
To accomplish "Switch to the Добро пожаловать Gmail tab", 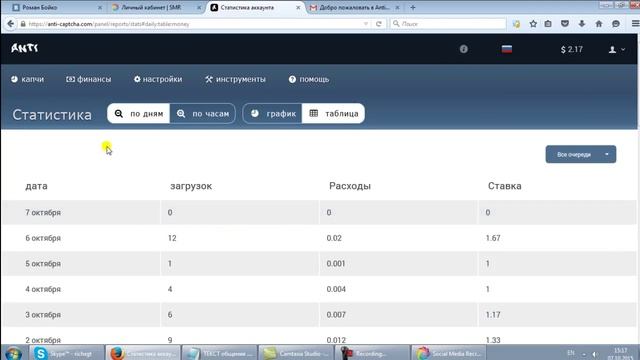I will coord(354,7).
